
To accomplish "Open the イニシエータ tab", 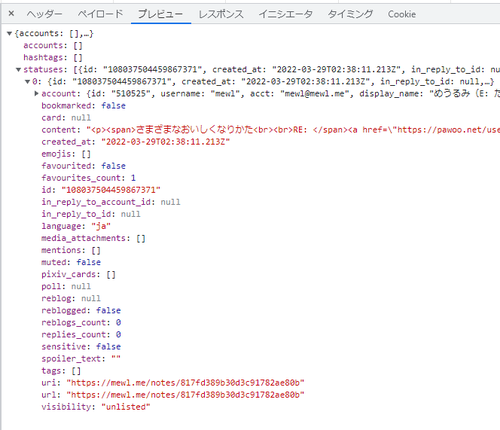I will coord(286,14).
